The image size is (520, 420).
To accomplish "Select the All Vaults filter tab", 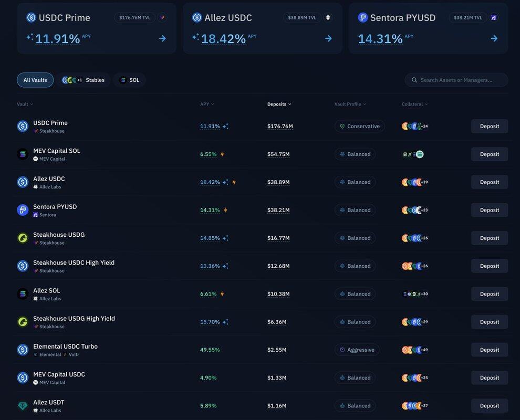I will pos(35,80).
